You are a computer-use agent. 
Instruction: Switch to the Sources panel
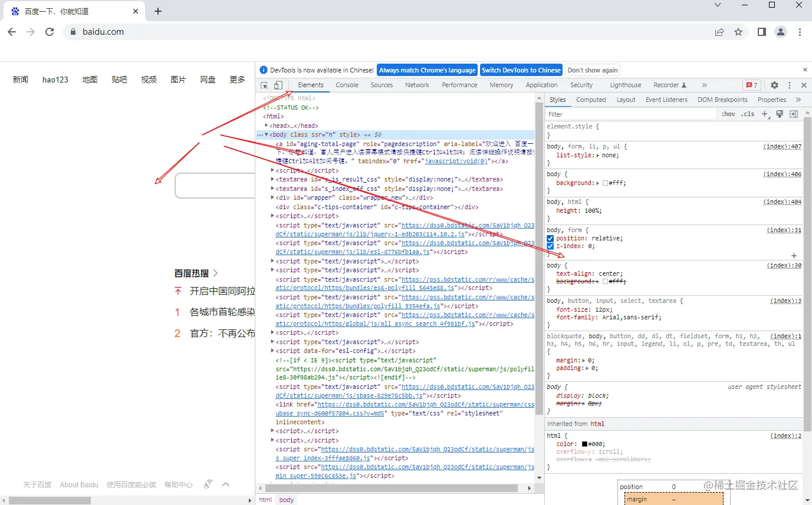click(x=382, y=85)
